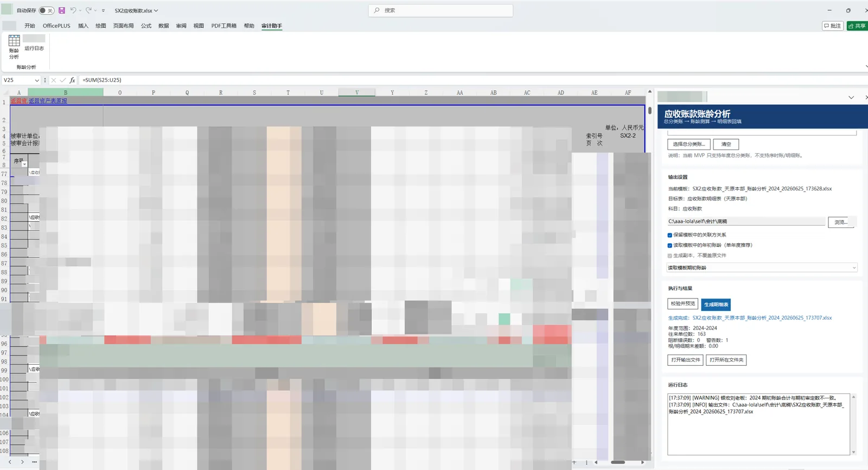Click the 打开输出文件 button
This screenshot has height=470, width=868.
[x=686, y=360]
